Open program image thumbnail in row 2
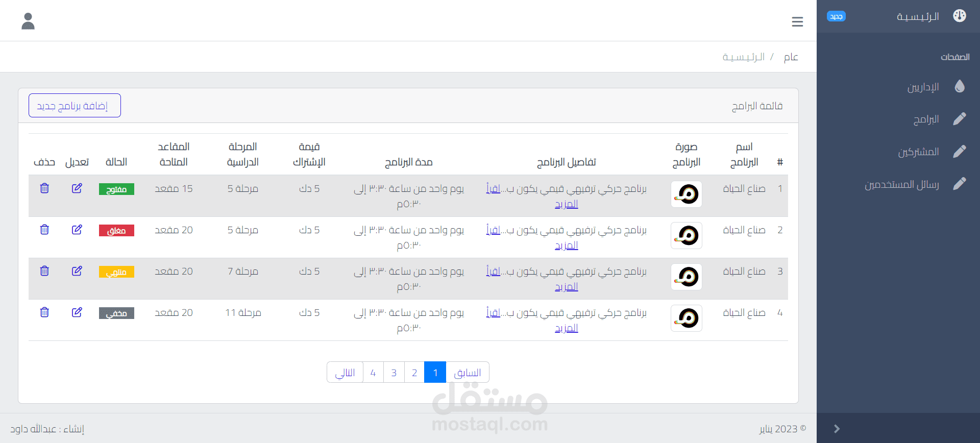 pyautogui.click(x=687, y=236)
